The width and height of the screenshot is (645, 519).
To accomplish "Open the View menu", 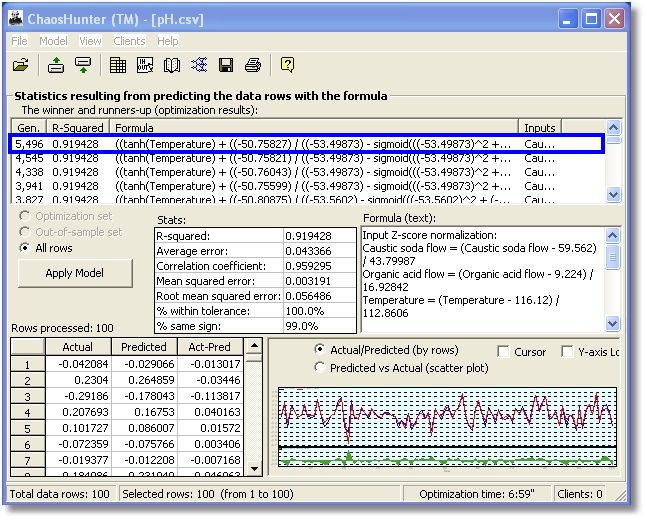I will tap(90, 41).
